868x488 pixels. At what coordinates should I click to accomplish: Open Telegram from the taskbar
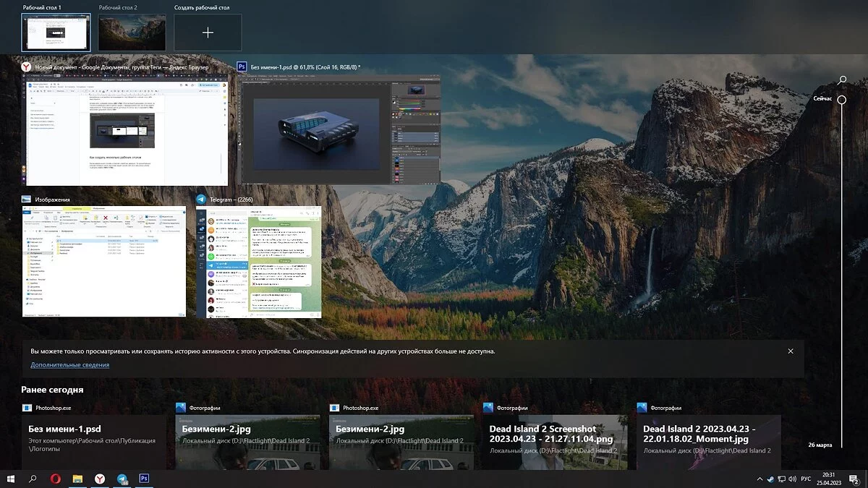tap(122, 479)
